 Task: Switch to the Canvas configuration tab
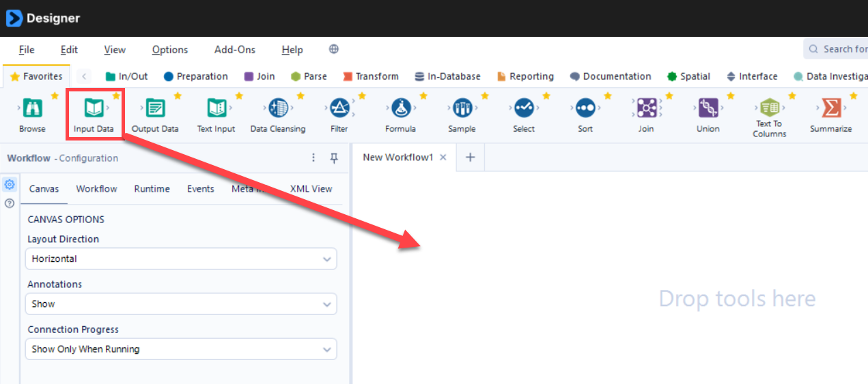tap(44, 189)
